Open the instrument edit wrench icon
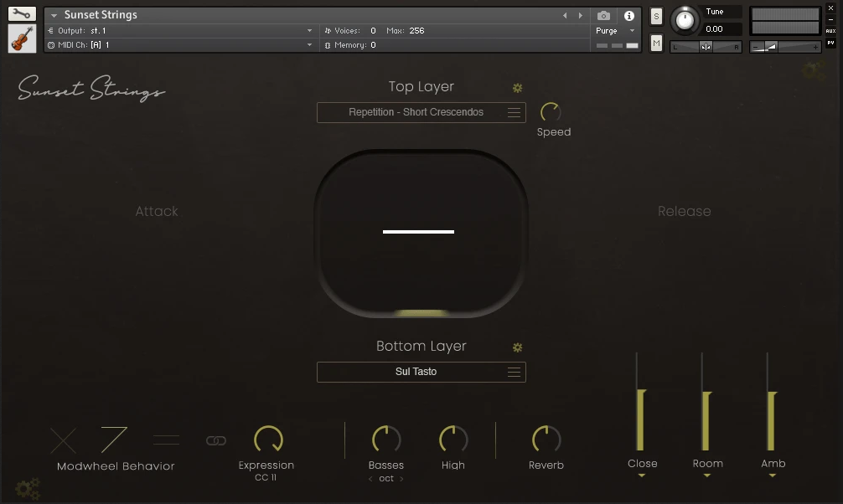This screenshot has width=843, height=504. (22, 13)
